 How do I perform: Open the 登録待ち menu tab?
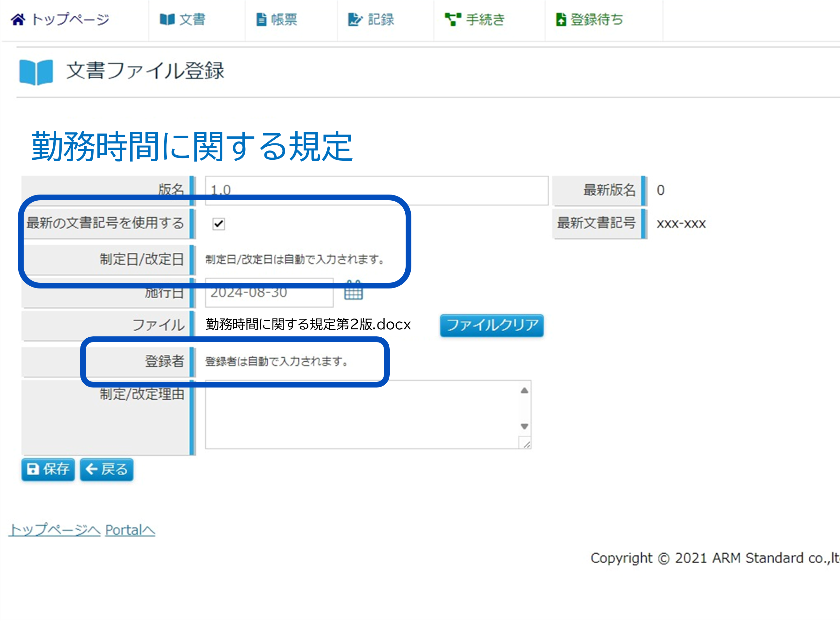coord(597,19)
